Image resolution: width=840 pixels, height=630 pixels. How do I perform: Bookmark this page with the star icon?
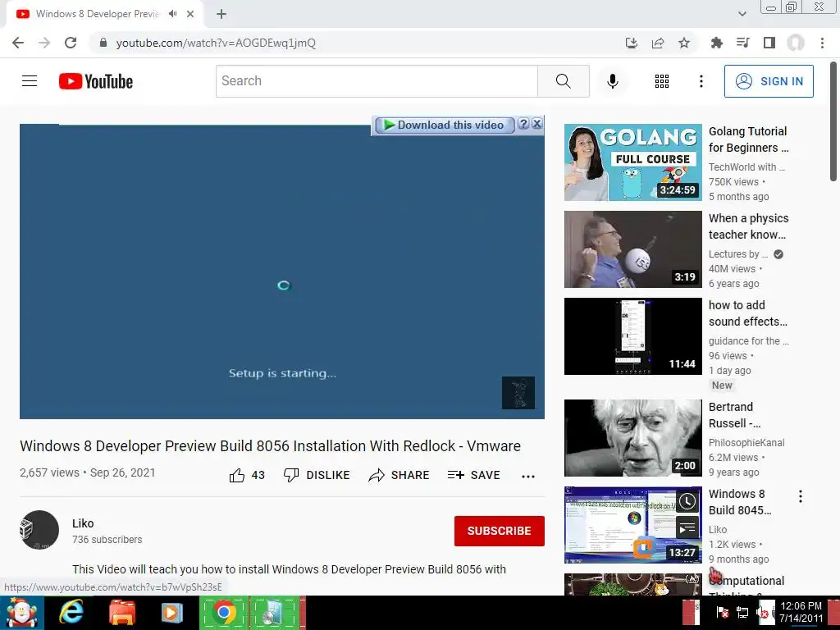click(x=684, y=43)
